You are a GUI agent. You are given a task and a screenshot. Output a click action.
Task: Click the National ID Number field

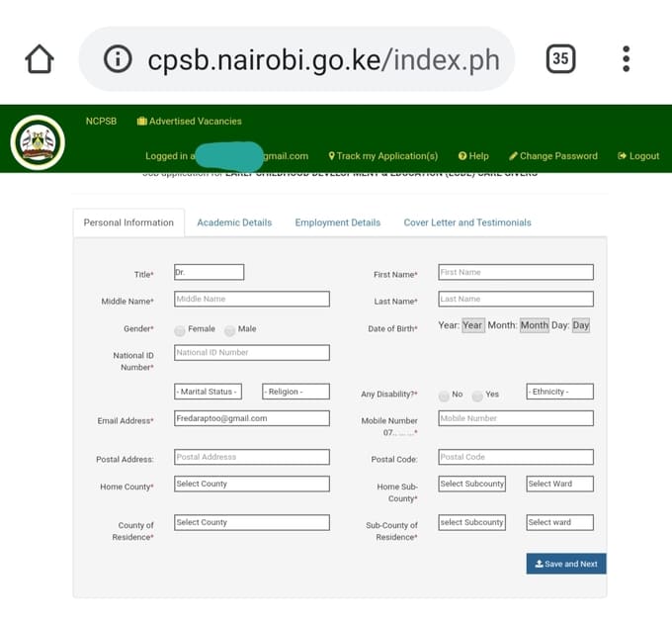[x=252, y=353]
